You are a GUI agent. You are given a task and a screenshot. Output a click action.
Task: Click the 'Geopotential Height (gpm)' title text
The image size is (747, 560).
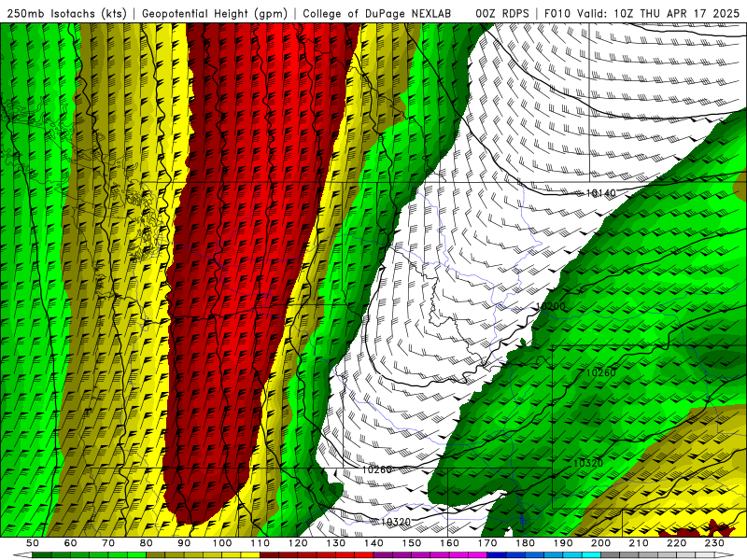click(x=215, y=13)
